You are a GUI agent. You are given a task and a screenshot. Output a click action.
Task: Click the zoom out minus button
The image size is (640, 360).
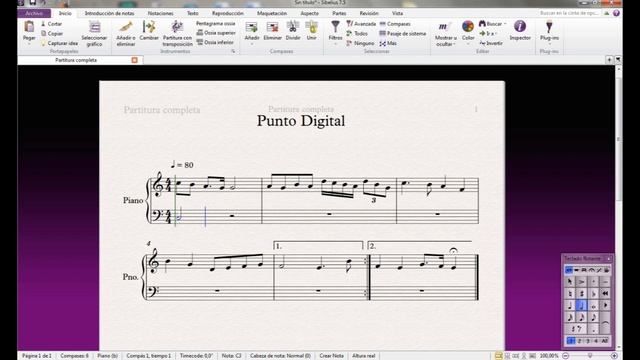tap(566, 356)
